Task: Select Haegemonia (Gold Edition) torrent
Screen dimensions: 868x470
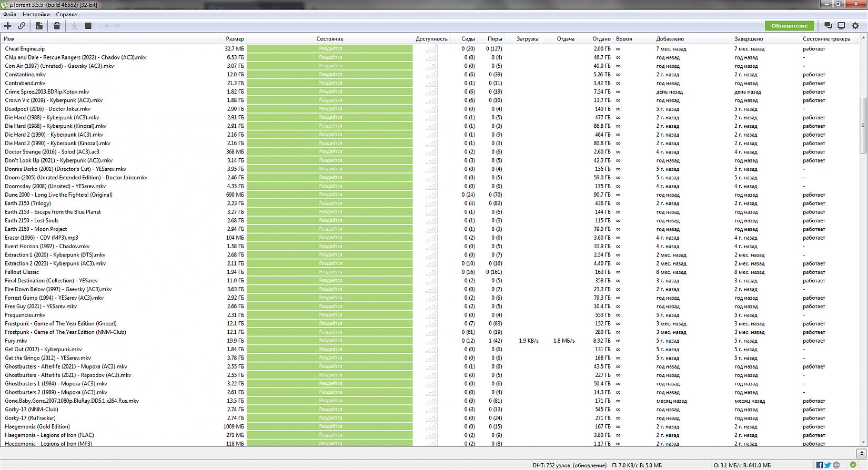Action: [37, 427]
